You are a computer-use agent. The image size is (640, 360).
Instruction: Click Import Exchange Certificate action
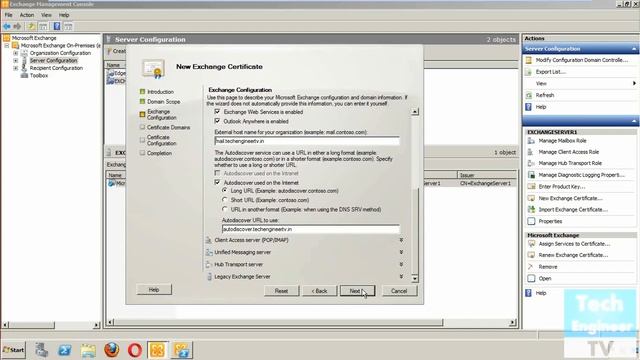(x=573, y=209)
